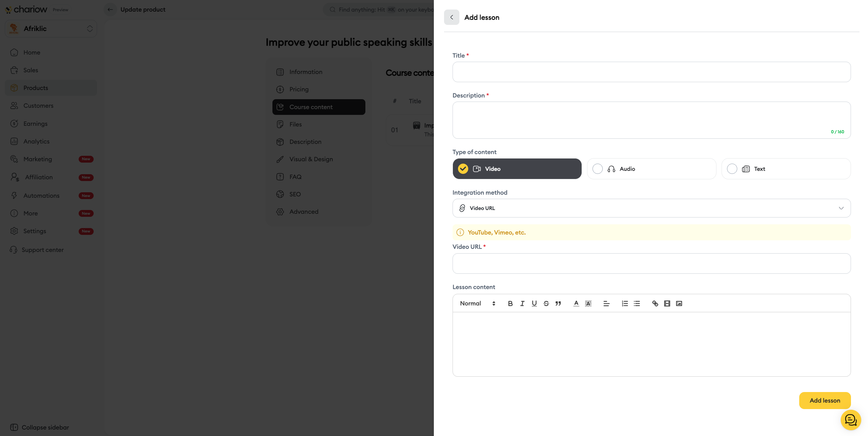Image resolution: width=868 pixels, height=436 pixels.
Task: Insert a video using the film icon
Action: click(x=667, y=303)
